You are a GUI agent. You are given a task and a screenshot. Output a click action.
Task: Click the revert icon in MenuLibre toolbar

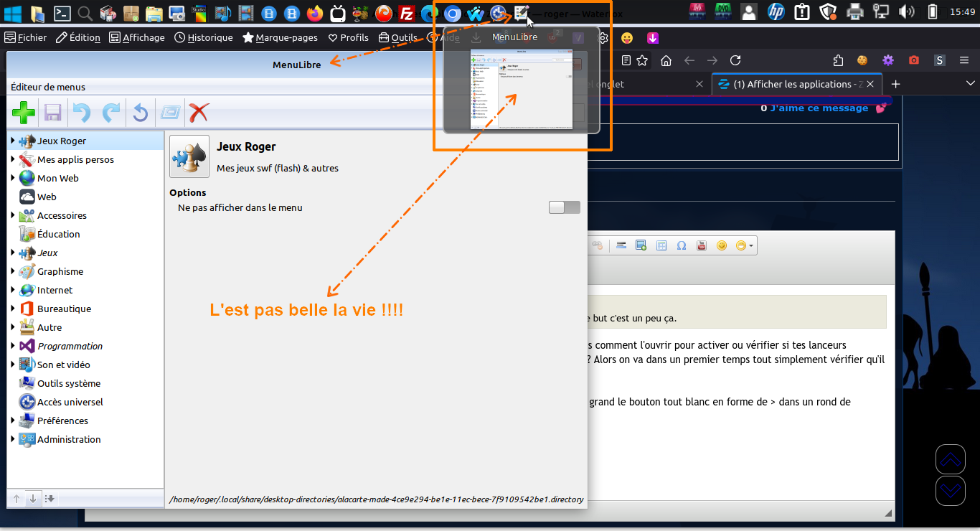[141, 113]
